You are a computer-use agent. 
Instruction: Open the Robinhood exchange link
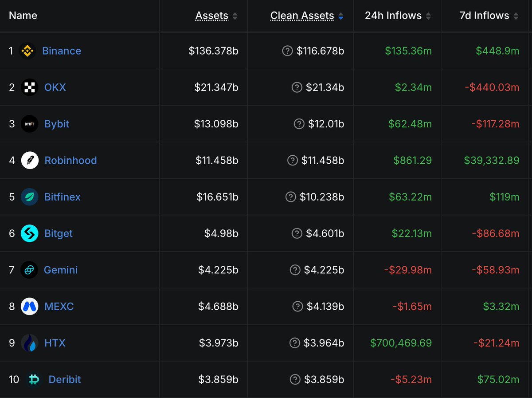click(x=70, y=160)
